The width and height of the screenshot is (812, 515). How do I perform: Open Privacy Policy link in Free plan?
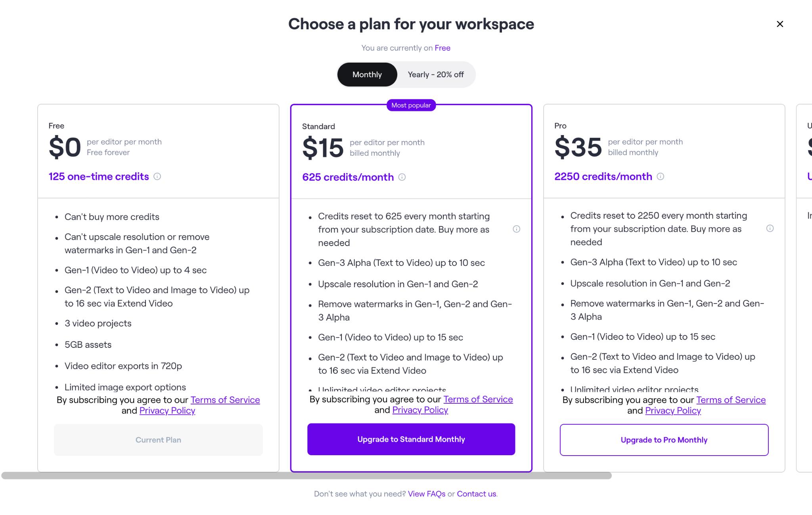click(167, 410)
